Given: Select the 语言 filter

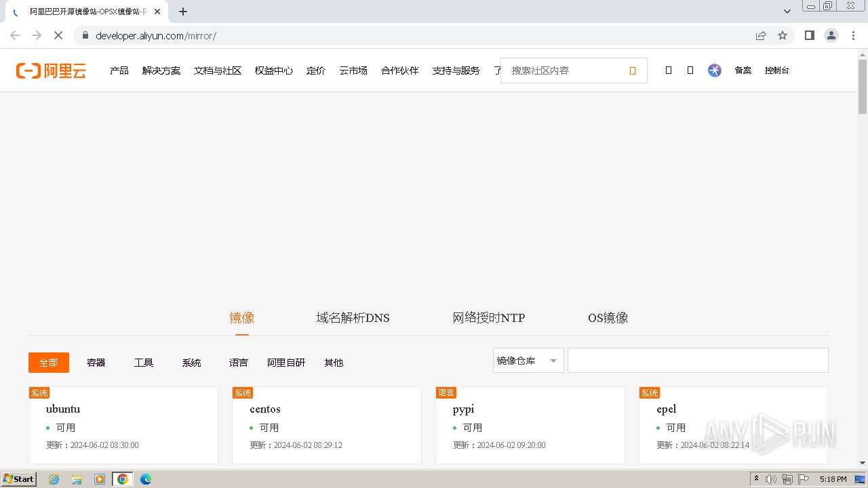Looking at the screenshot, I should point(239,363).
